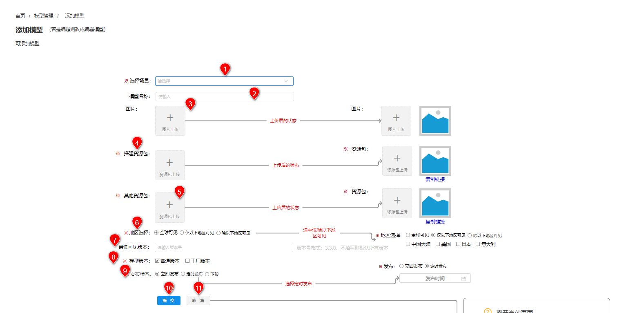Check the 意大利 checkbox
Screen dimensions: 644x313
coord(478,244)
